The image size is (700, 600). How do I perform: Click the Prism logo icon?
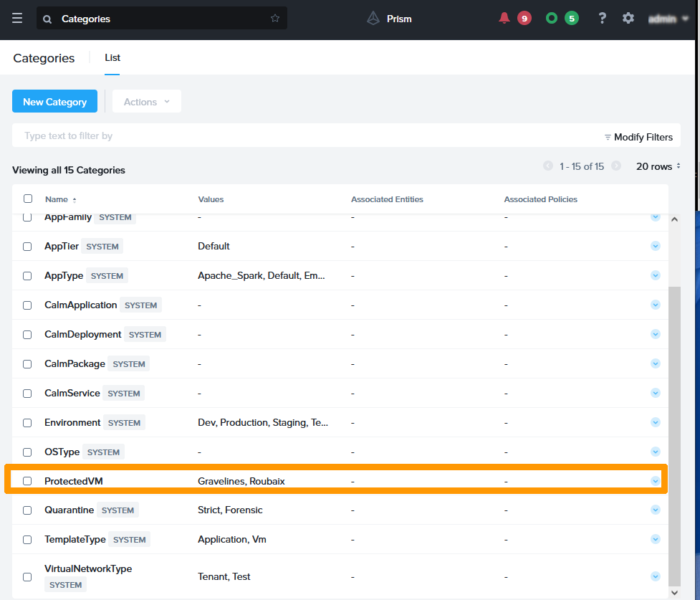pyautogui.click(x=373, y=19)
